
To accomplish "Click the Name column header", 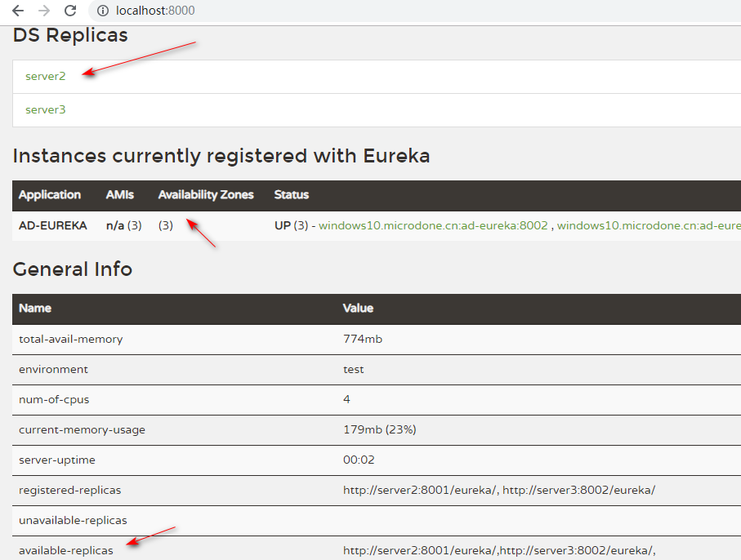I will click(35, 308).
